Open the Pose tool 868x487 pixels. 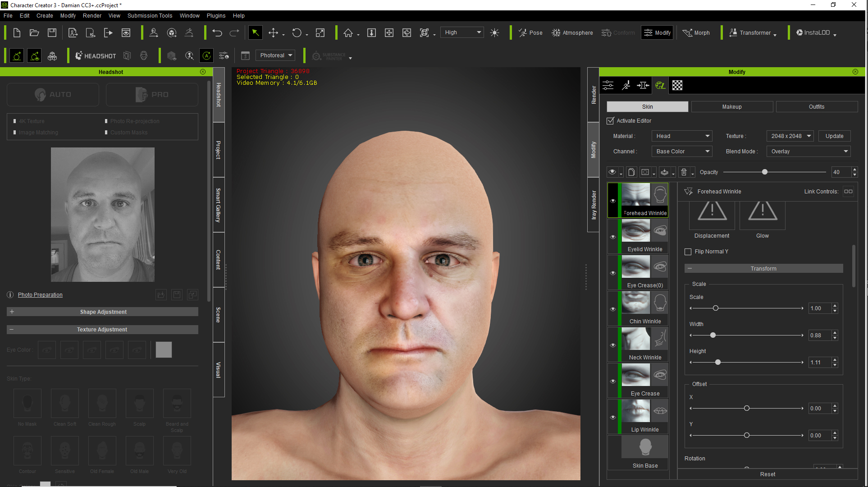point(530,32)
